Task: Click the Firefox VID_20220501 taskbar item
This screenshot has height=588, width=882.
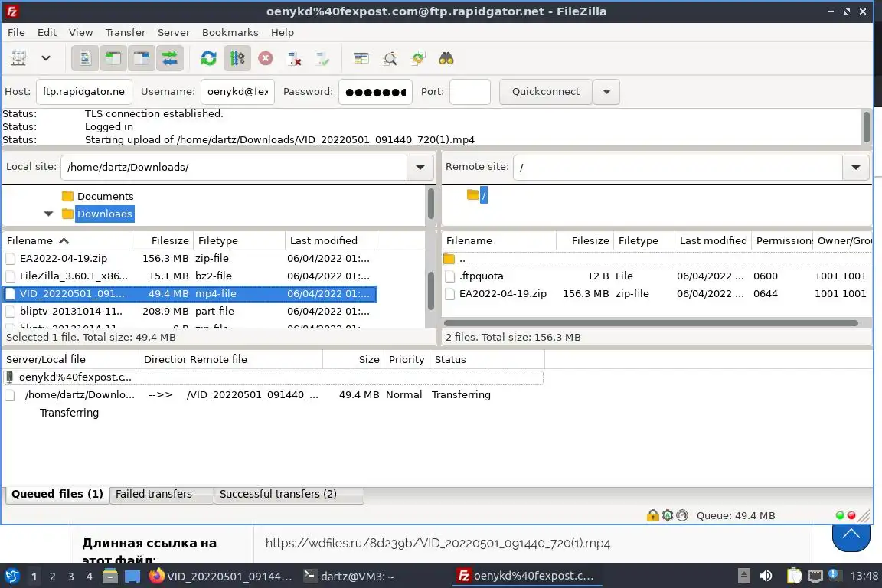Action: pyautogui.click(x=221, y=577)
